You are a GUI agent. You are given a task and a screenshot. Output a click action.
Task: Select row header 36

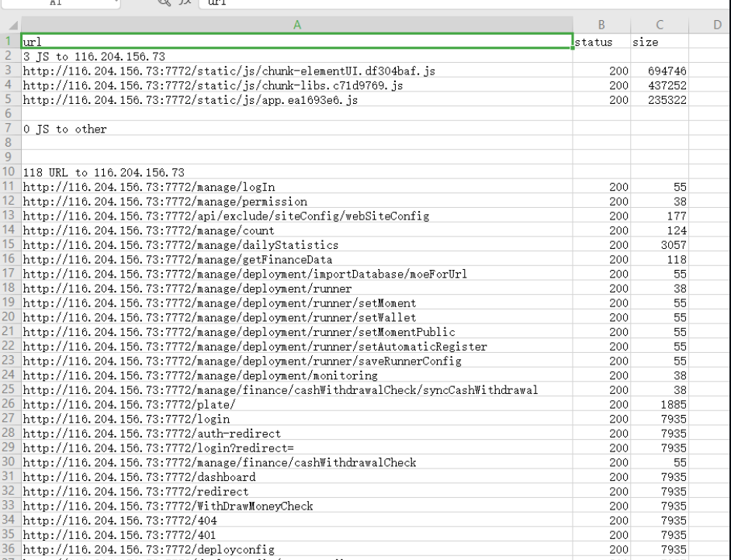coord(9,549)
